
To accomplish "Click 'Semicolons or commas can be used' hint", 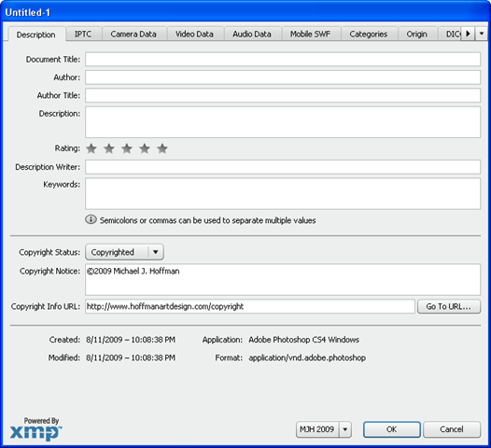I will click(x=207, y=220).
